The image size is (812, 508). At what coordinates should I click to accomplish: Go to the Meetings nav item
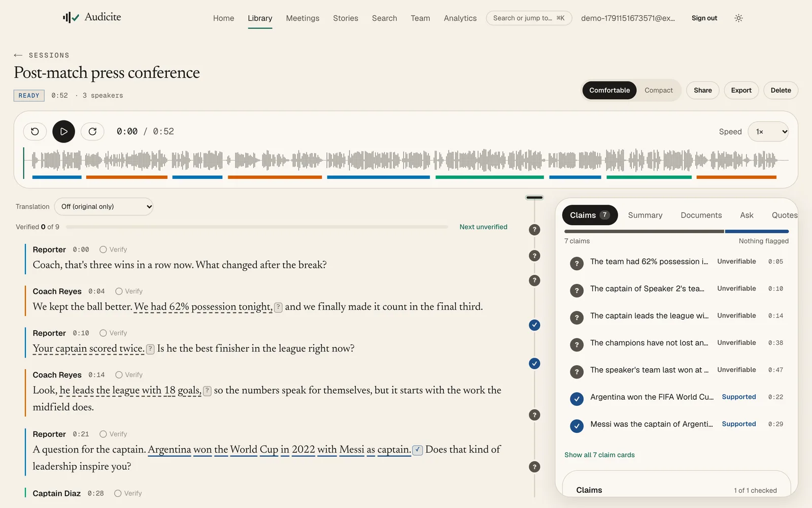(x=302, y=18)
